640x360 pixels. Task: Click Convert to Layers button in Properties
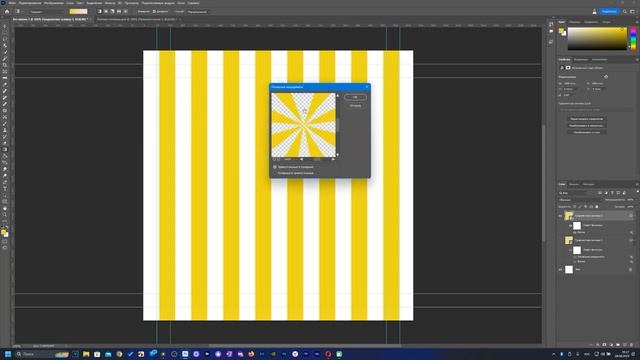[586, 132]
